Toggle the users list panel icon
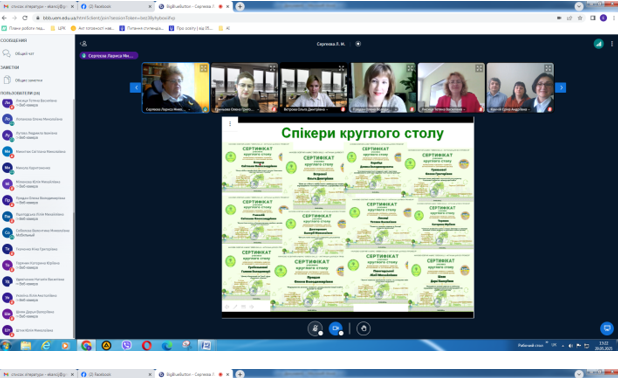The height and width of the screenshot is (378, 618). click(x=83, y=44)
